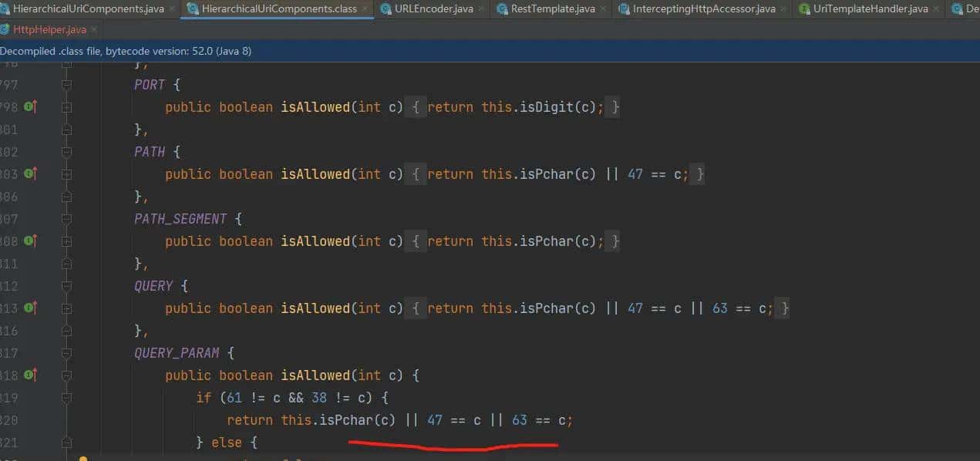This screenshot has height=461, width=980.
Task: Click the override arrow icon at line 803
Action: (x=27, y=174)
